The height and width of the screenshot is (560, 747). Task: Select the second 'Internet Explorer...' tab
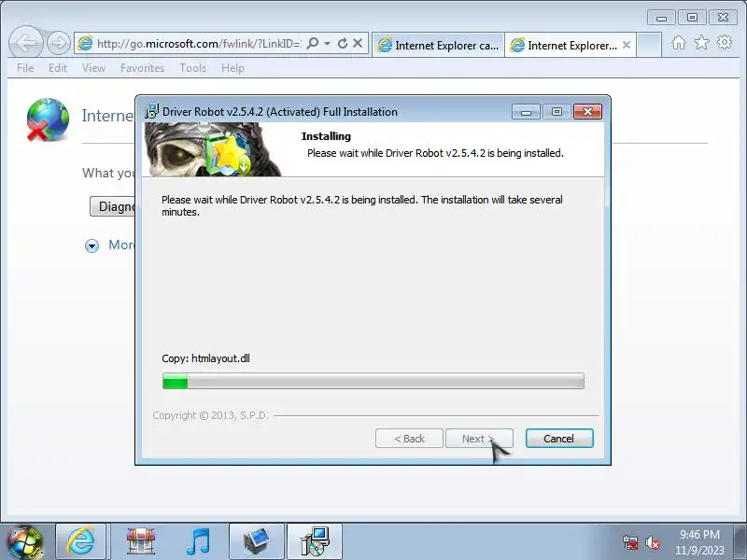pos(565,45)
